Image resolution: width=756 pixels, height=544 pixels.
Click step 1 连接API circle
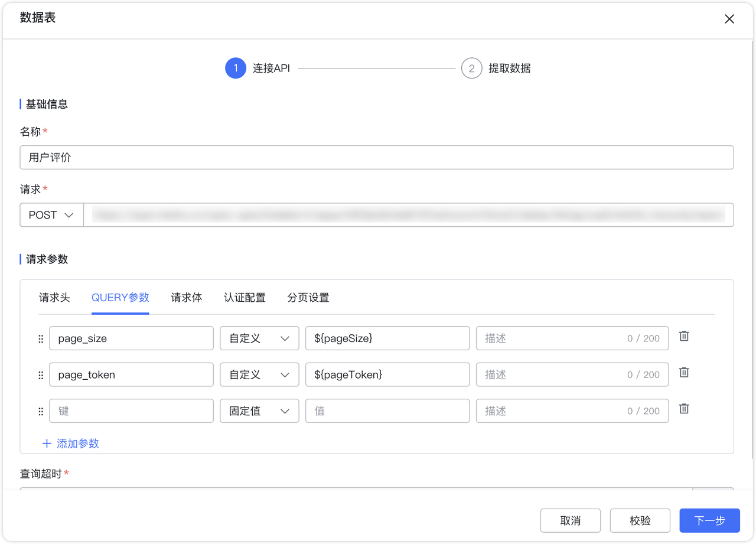236,69
